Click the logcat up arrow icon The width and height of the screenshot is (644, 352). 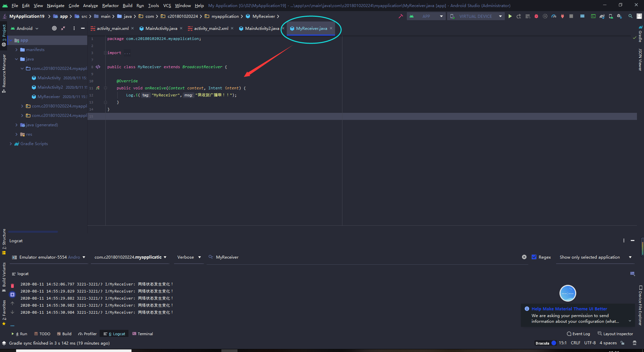point(12,303)
